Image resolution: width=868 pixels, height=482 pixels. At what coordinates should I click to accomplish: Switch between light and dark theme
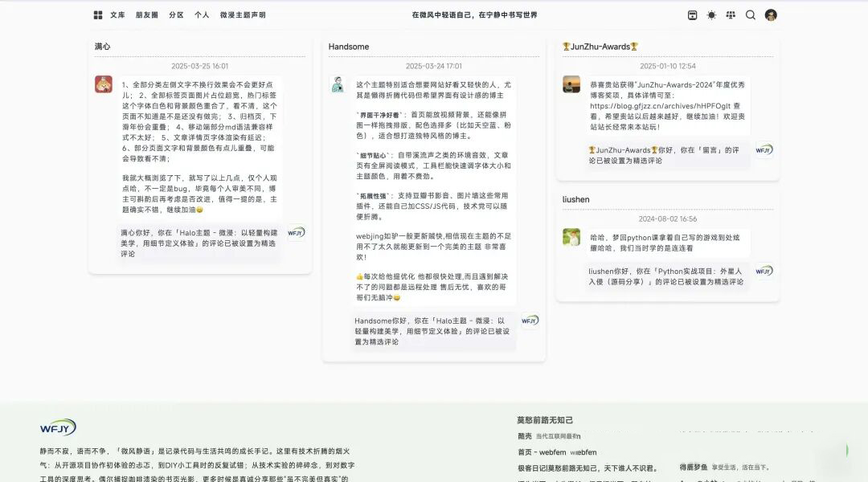(x=710, y=14)
